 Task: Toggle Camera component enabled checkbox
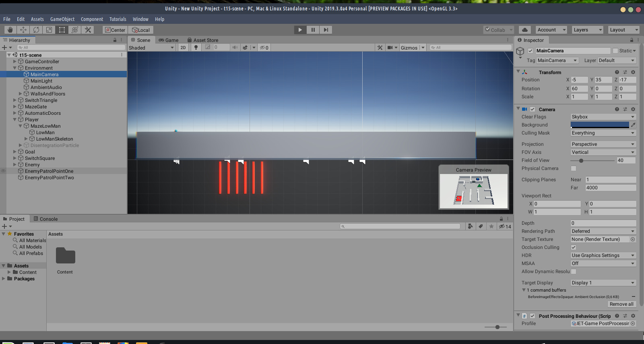pyautogui.click(x=533, y=110)
